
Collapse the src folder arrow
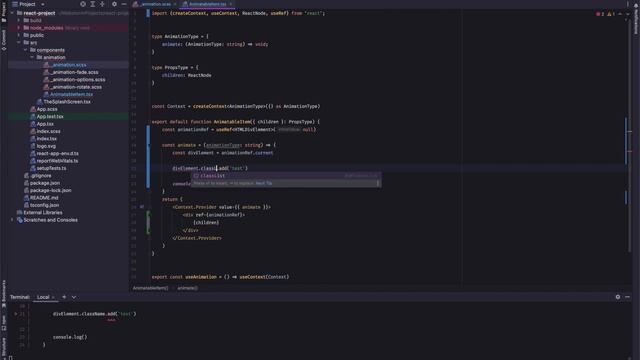click(x=18, y=42)
